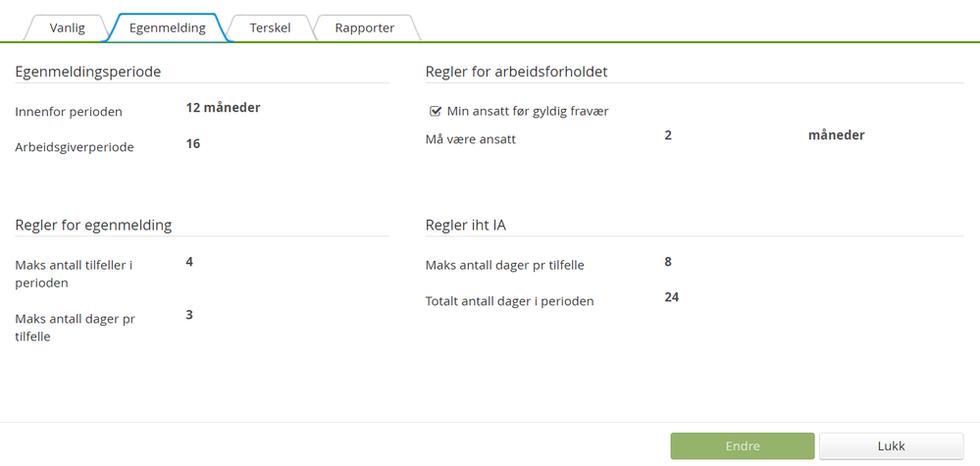The image size is (980, 466).
Task: Click the Regler for arbeidsforholdet heading
Action: tap(516, 72)
